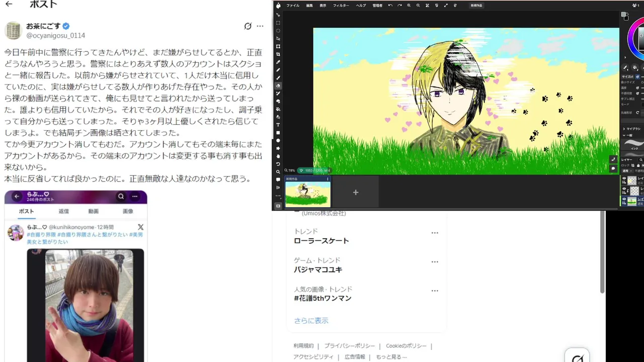Open the kebab menu on 新規作品 thumbnail
This screenshot has width=644, height=362.
(x=328, y=178)
